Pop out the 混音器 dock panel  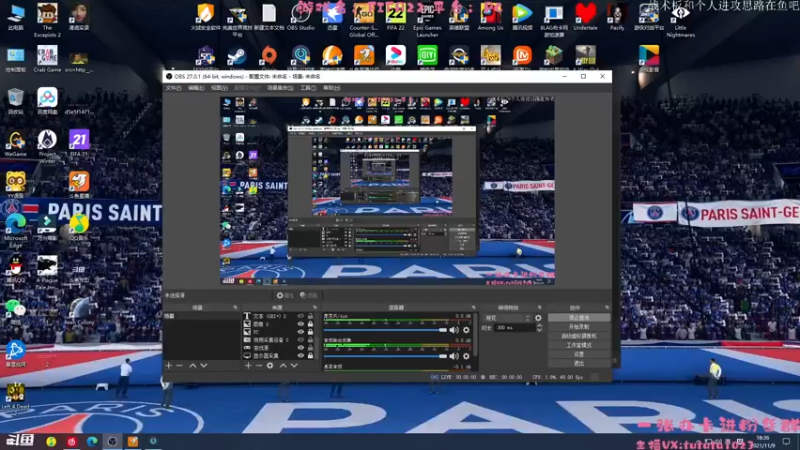[x=473, y=308]
